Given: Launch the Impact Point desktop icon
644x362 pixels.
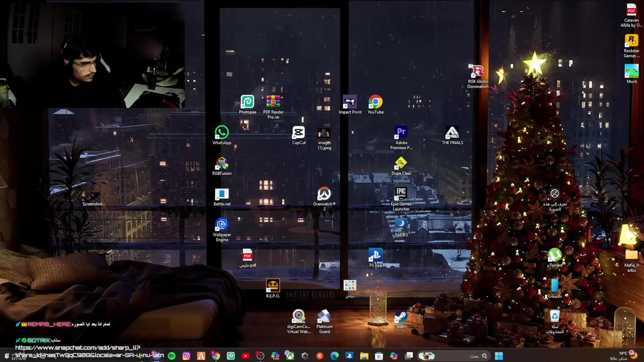Looking at the screenshot, I should [x=350, y=105].
